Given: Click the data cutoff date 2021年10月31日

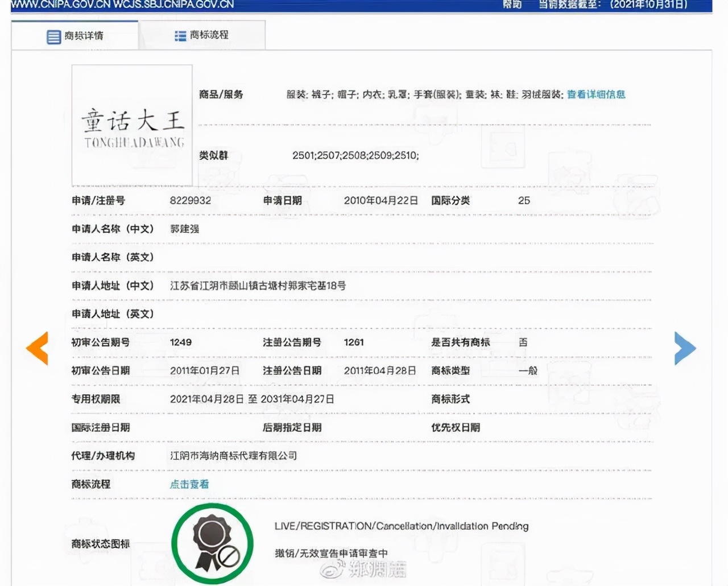Looking at the screenshot, I should click(648, 5).
